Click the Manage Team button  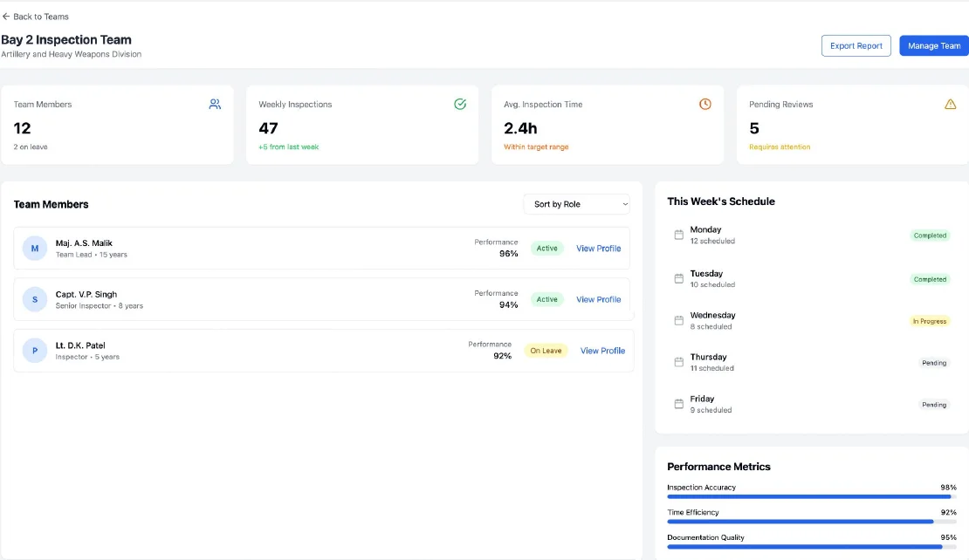(x=933, y=45)
